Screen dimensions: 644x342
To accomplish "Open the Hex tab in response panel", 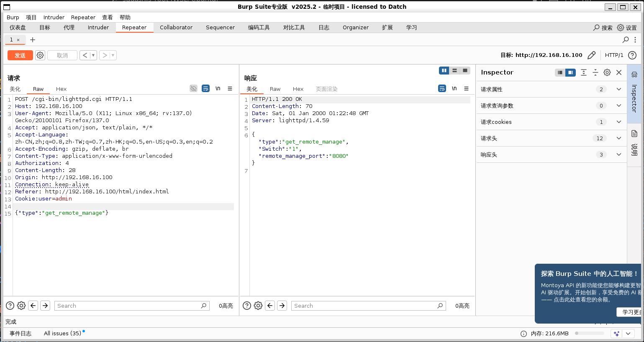I will click(x=298, y=89).
